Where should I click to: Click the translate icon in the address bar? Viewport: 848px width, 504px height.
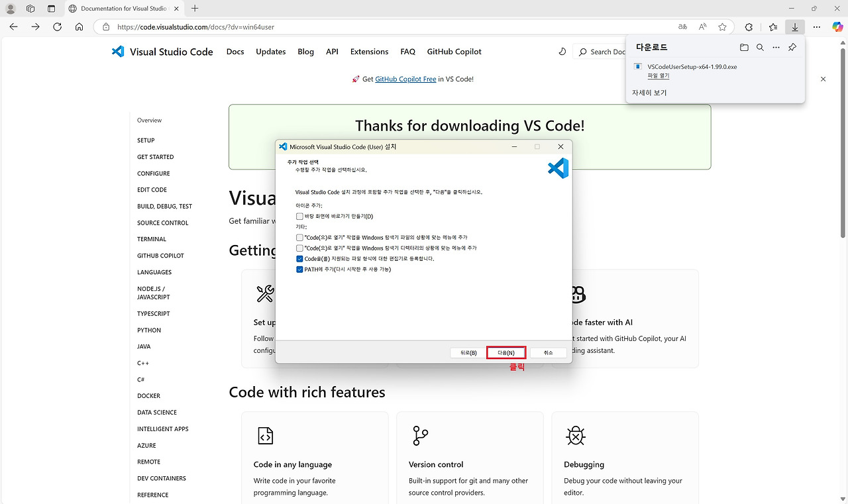coord(682,26)
